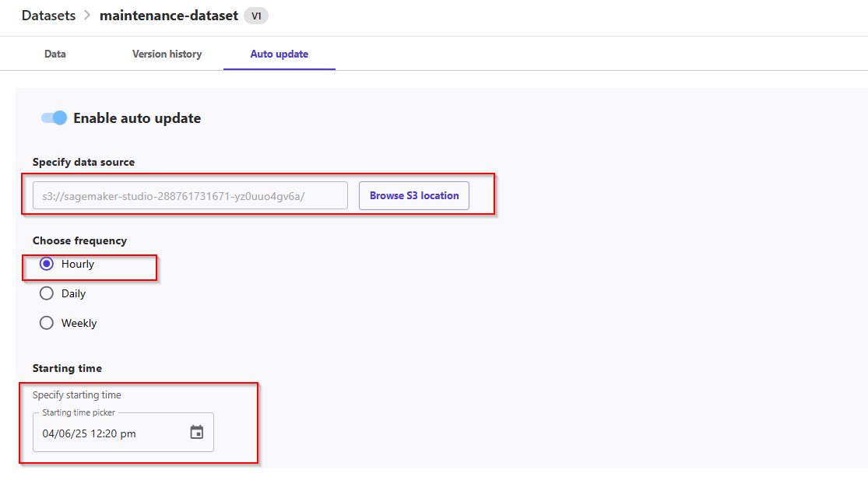Click the Specify data source label
The height and width of the screenshot is (484, 868).
click(83, 162)
